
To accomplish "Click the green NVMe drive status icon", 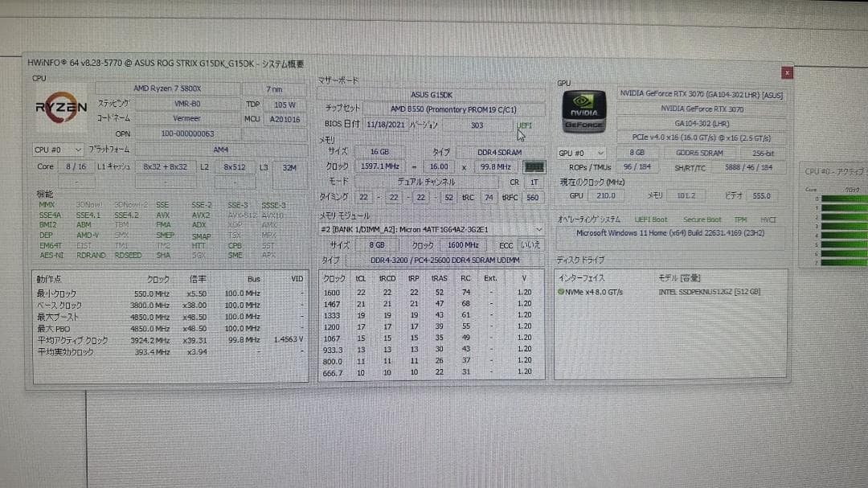I will pyautogui.click(x=562, y=291).
